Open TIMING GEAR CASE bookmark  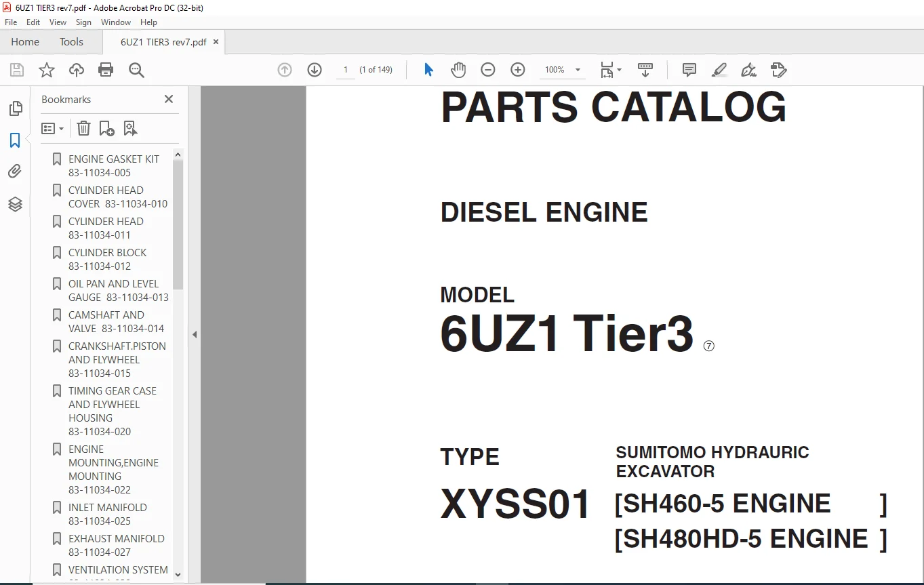click(113, 411)
